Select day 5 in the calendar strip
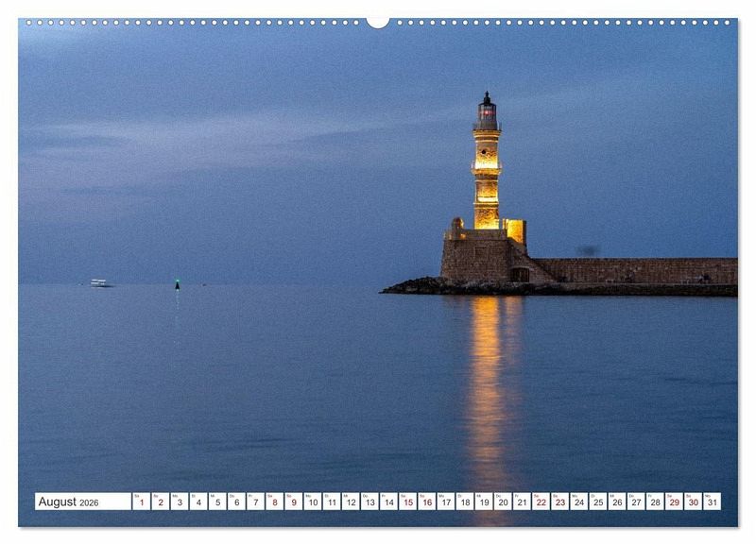The width and height of the screenshot is (756, 545). (x=217, y=502)
